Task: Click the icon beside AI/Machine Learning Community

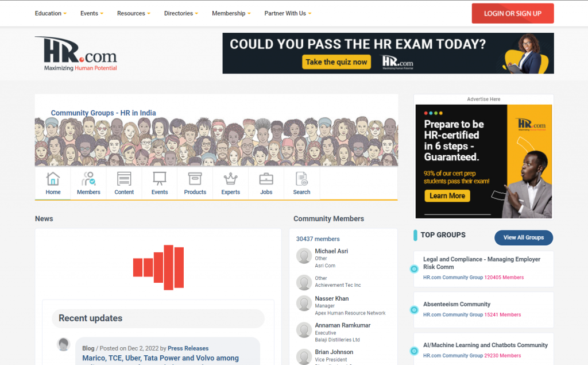Action: (414, 350)
